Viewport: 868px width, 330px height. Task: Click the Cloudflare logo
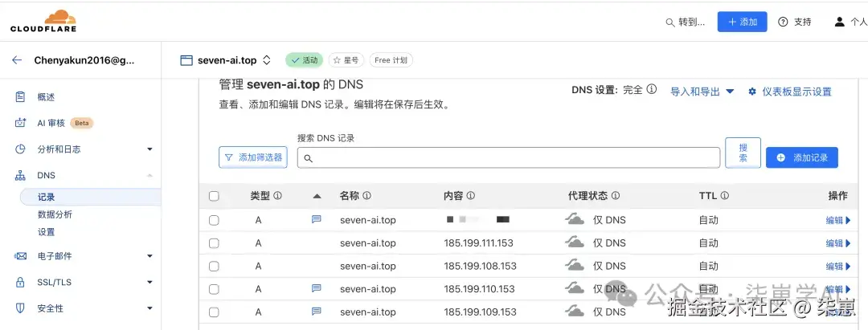42,21
